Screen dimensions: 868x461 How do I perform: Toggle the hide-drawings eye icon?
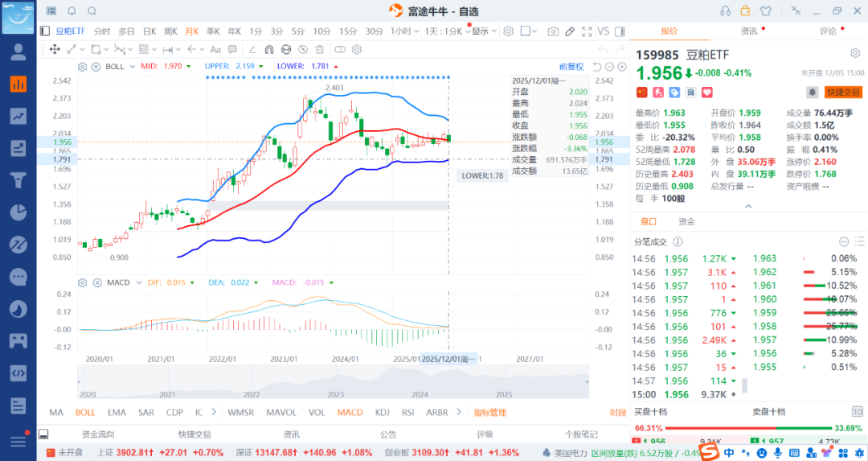click(303, 49)
